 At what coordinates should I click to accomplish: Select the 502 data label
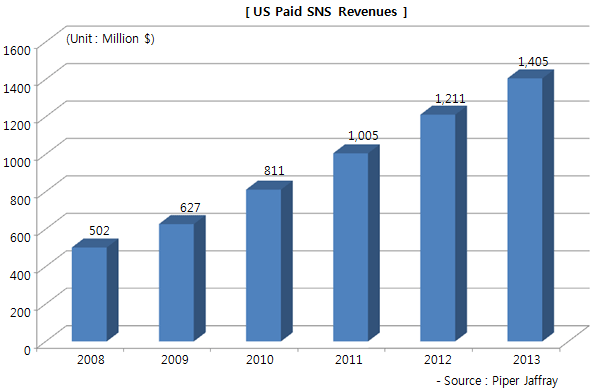pos(99,230)
